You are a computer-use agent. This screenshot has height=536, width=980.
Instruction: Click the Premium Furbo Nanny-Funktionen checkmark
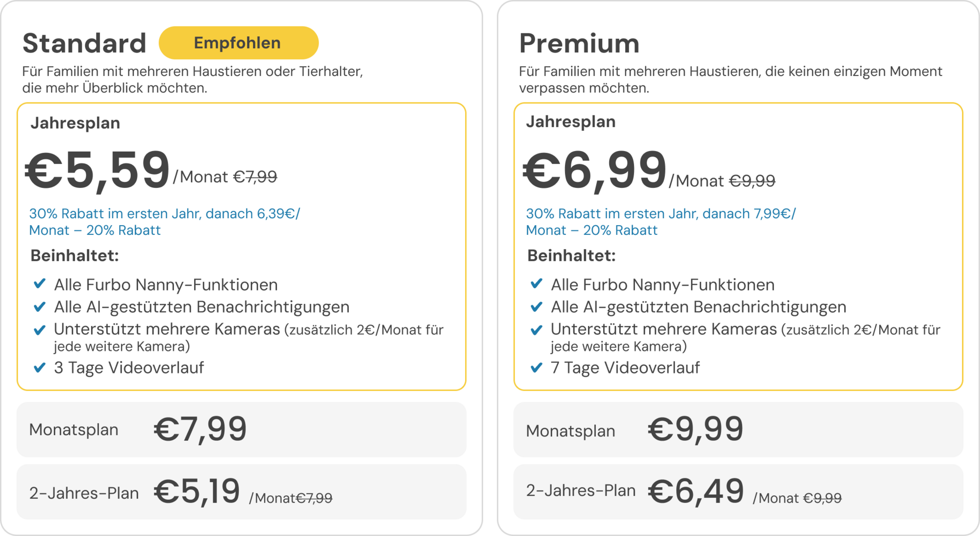[x=537, y=284]
